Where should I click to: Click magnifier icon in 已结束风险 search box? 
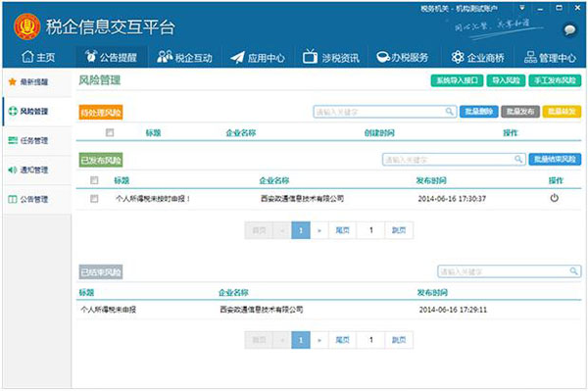[x=573, y=270]
